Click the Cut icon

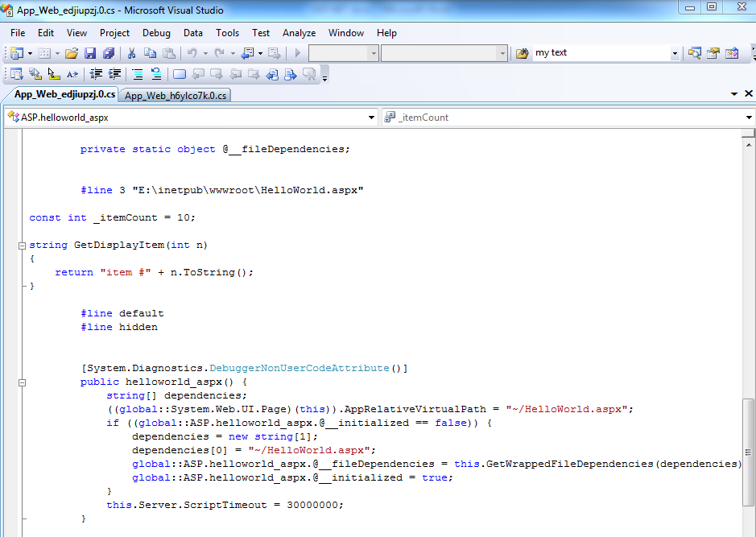point(132,53)
